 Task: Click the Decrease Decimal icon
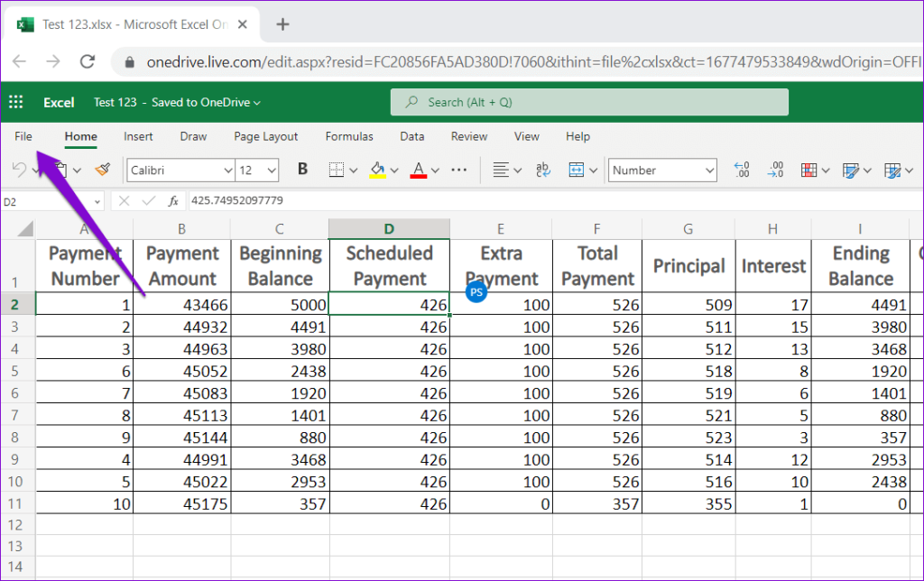coord(775,170)
